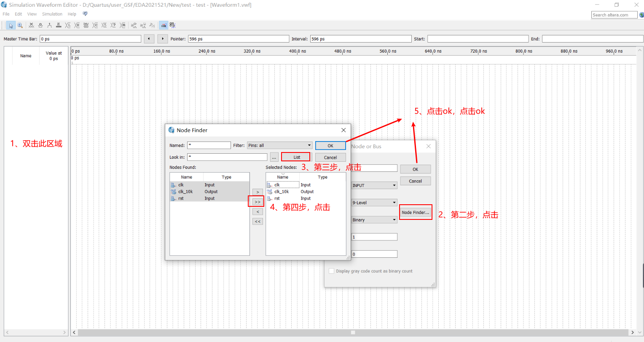Click the Named input field

point(209,145)
